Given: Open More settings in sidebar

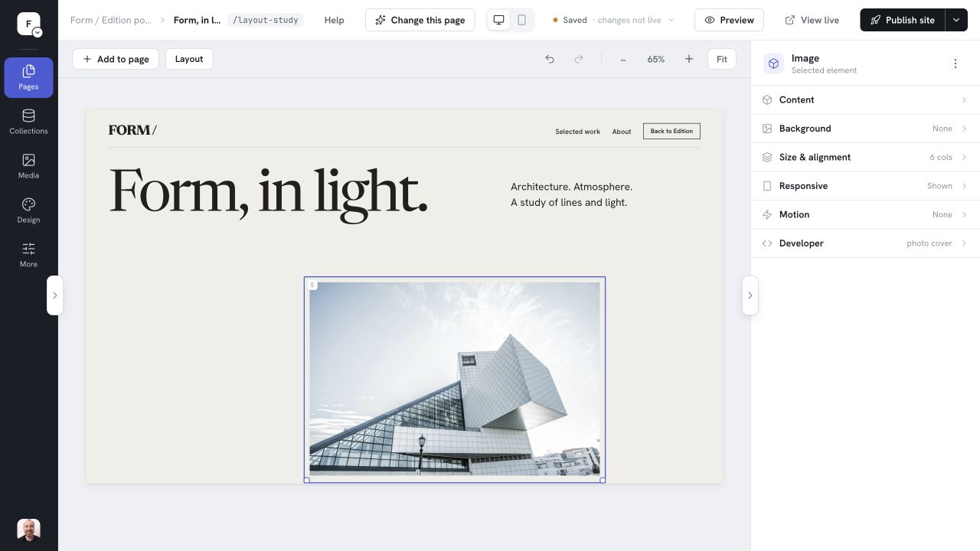Looking at the screenshot, I should tap(28, 255).
